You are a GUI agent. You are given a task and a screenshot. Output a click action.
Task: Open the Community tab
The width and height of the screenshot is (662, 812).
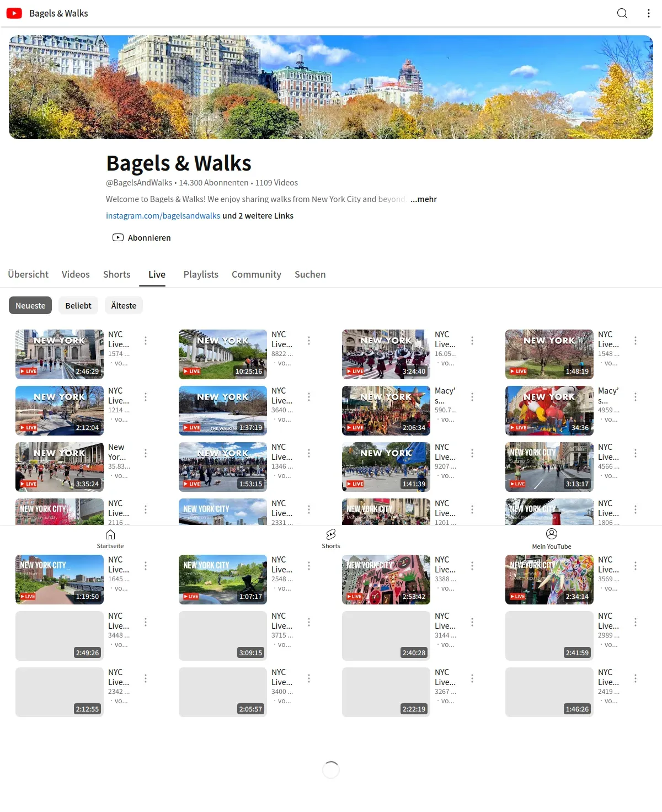click(257, 274)
